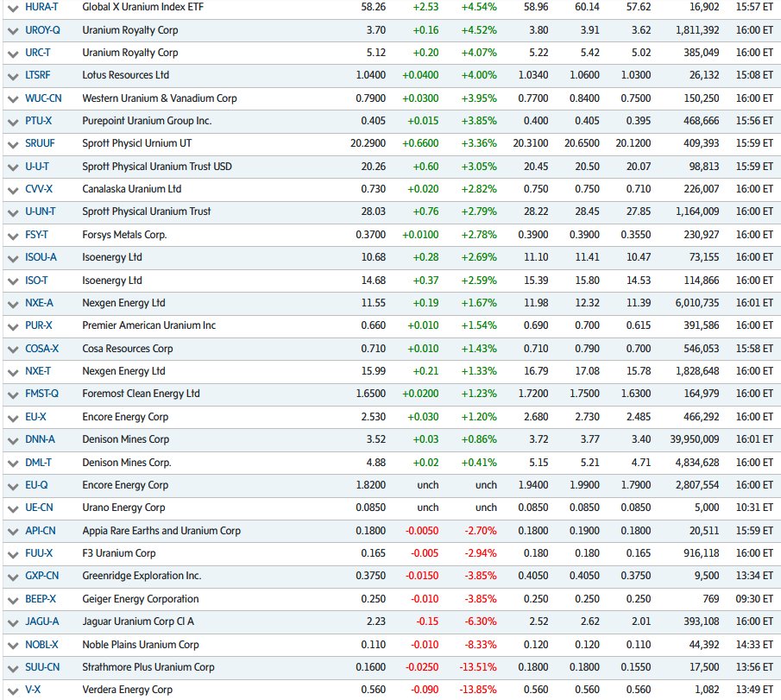
Task: Select Urano Energy Corp name
Action: [123, 508]
